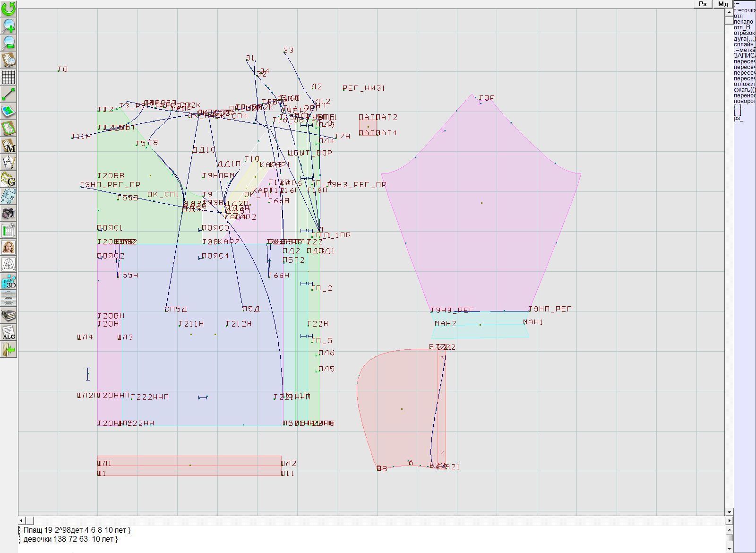The height and width of the screenshot is (553, 756).
Task: Open the 3D view icon
Action: tap(9, 282)
